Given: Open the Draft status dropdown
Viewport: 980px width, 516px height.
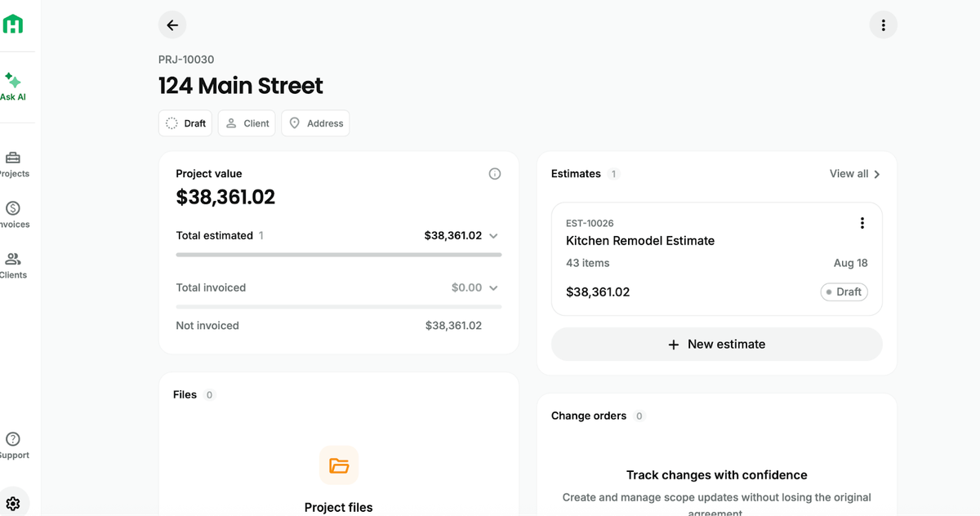Looking at the screenshot, I should [185, 123].
